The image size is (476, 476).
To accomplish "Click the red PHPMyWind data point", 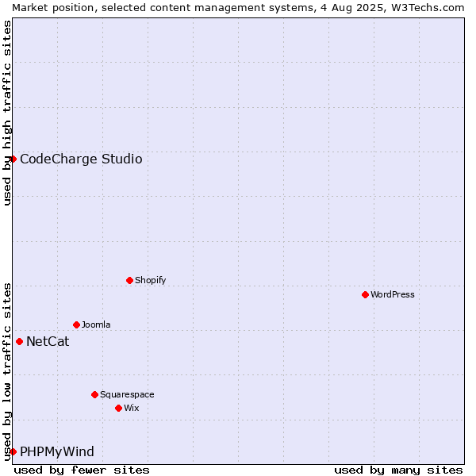I will 13,451.
